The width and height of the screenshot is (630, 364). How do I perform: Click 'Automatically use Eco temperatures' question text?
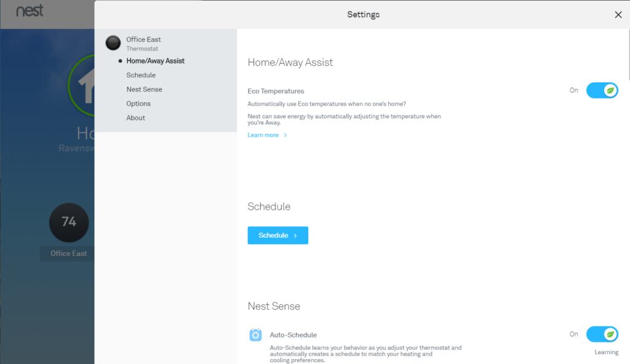[x=327, y=104]
